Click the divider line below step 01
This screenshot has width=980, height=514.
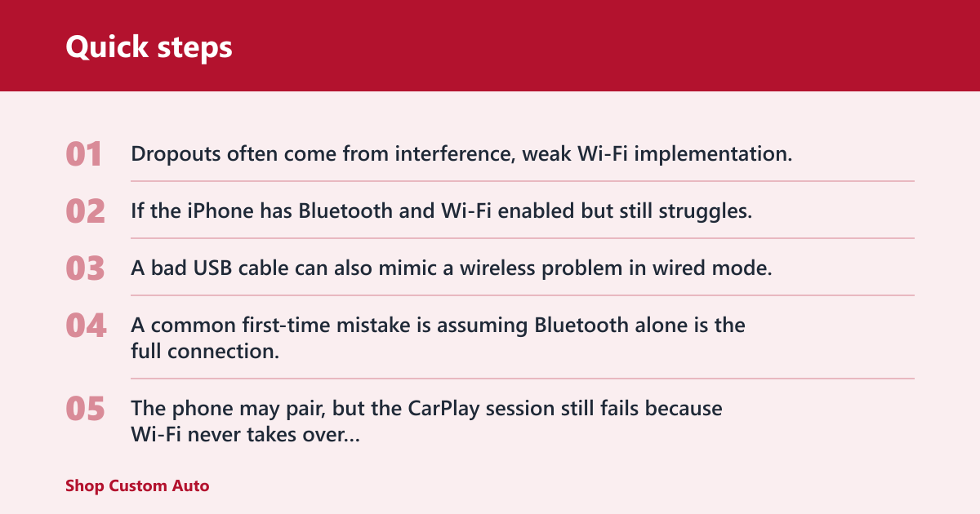[523, 181]
